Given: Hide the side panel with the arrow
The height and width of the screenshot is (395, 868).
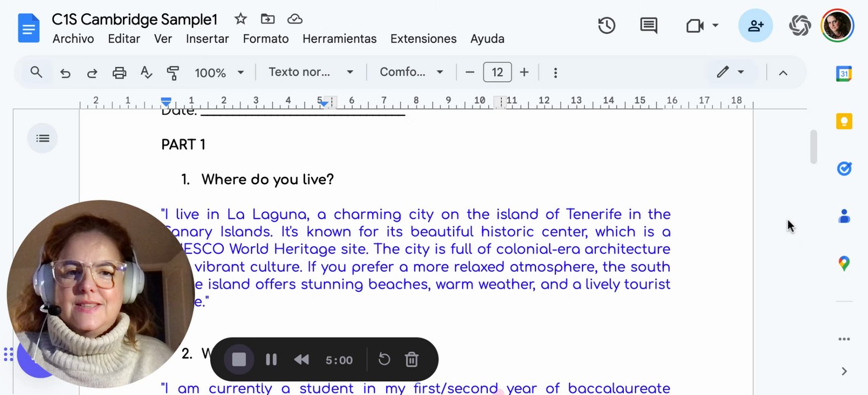Looking at the screenshot, I should (844, 371).
